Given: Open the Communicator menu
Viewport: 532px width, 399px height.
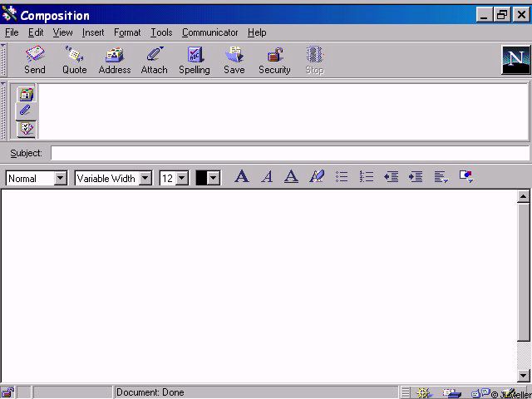Looking at the screenshot, I should click(209, 32).
